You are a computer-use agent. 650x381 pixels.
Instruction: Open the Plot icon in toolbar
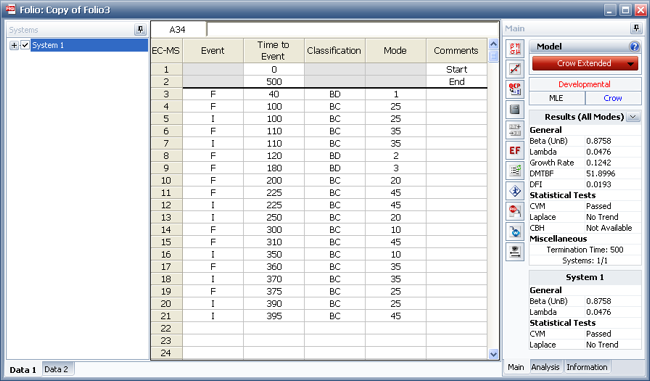[x=515, y=69]
